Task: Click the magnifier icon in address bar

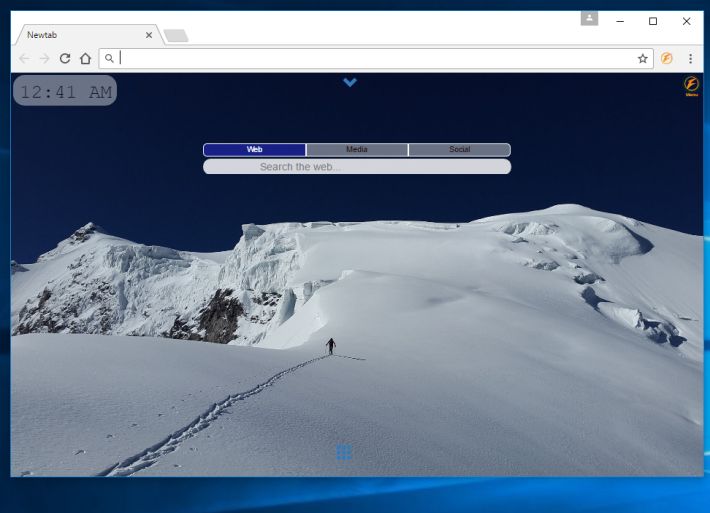Action: pyautogui.click(x=109, y=58)
